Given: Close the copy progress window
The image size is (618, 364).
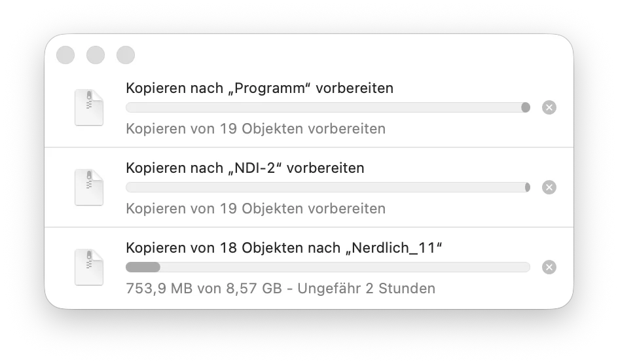Looking at the screenshot, I should click(65, 55).
